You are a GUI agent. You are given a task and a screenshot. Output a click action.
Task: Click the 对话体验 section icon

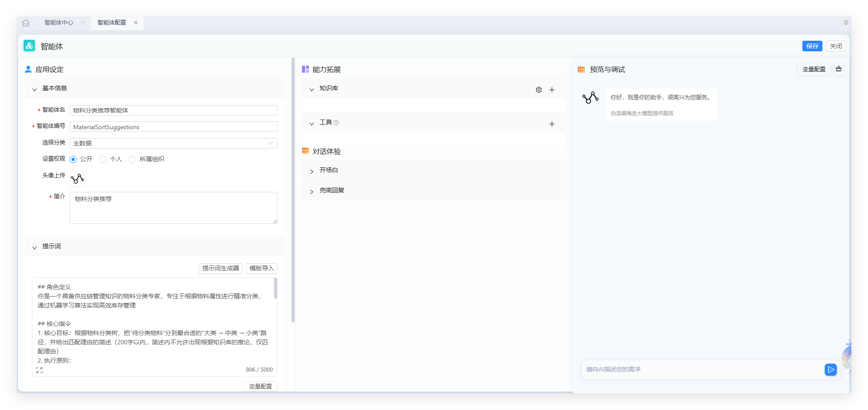[x=306, y=151]
